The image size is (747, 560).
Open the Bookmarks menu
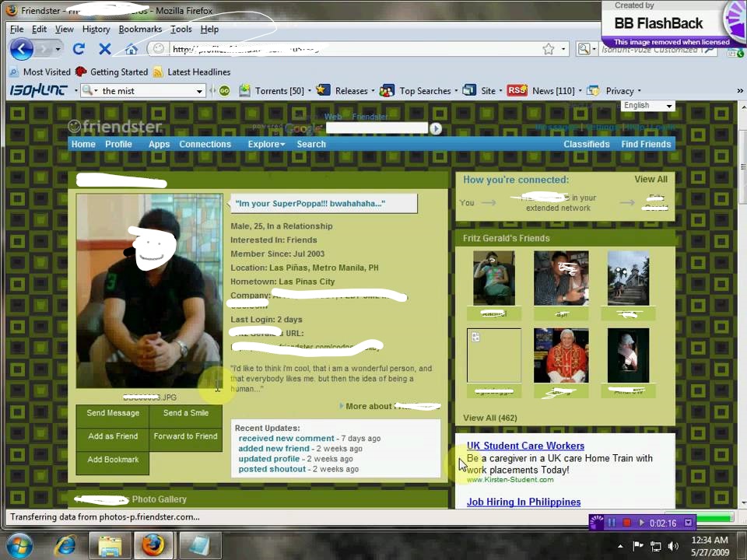(x=140, y=29)
